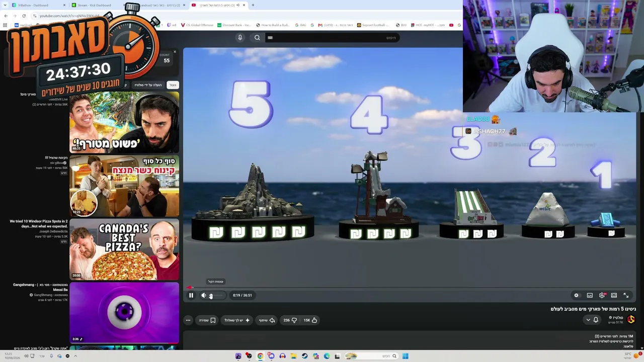Open the Chrome apps grid icon
644x362 pixels.
pyautogui.click(x=5, y=25)
